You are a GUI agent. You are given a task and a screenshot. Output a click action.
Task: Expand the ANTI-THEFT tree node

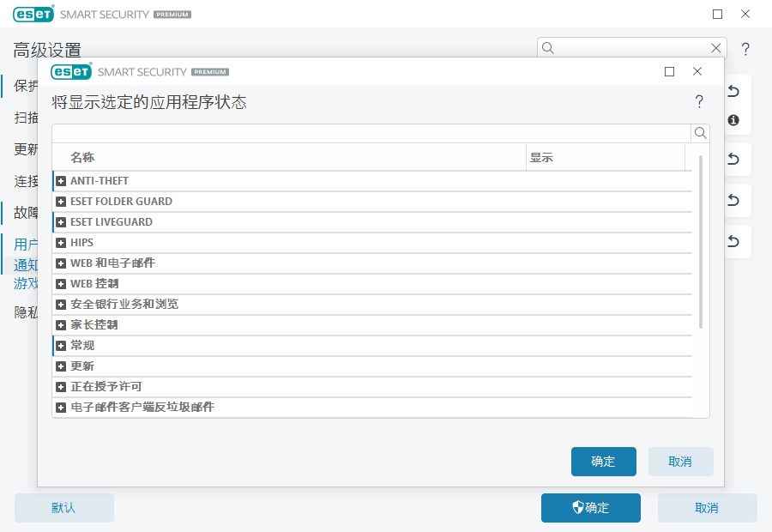click(61, 181)
